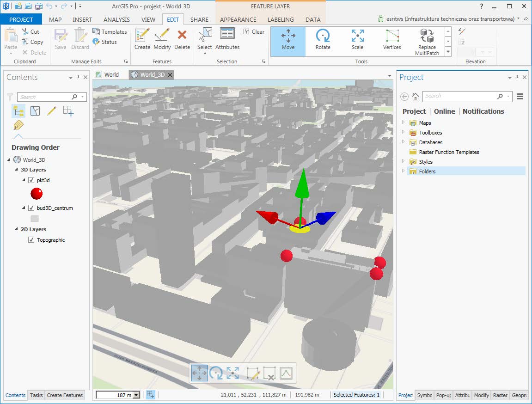
Task: Open the scale dropdown showing 187 m
Action: 136,395
